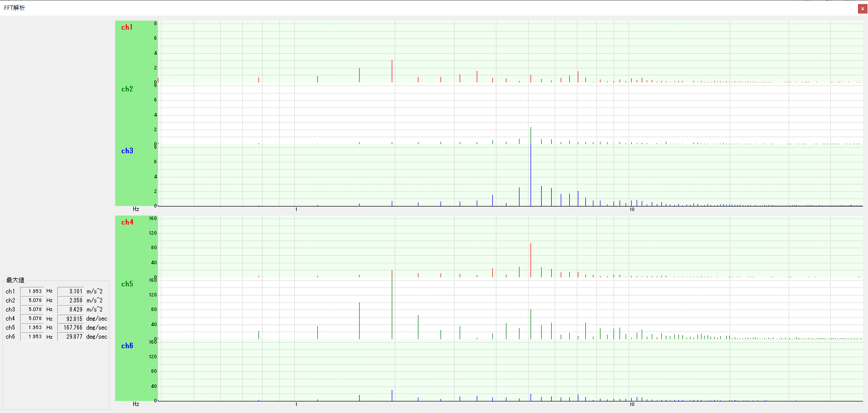This screenshot has height=413, width=868.
Task: Click the m/s^2 unit in ch1 row
Action: coord(95,291)
